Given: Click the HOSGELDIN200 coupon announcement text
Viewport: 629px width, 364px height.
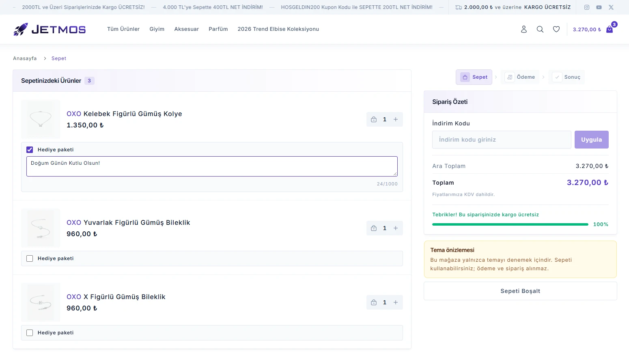Looking at the screenshot, I should tap(357, 7).
